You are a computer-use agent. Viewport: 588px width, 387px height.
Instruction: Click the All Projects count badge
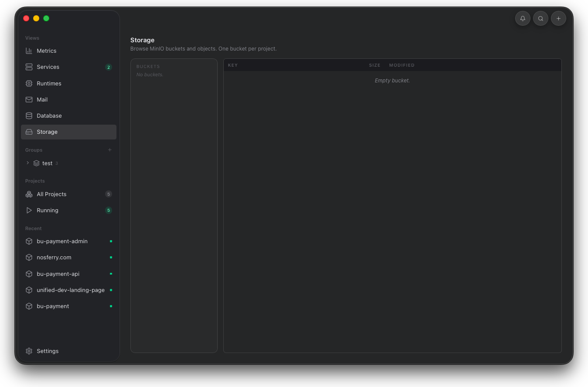pyautogui.click(x=109, y=194)
